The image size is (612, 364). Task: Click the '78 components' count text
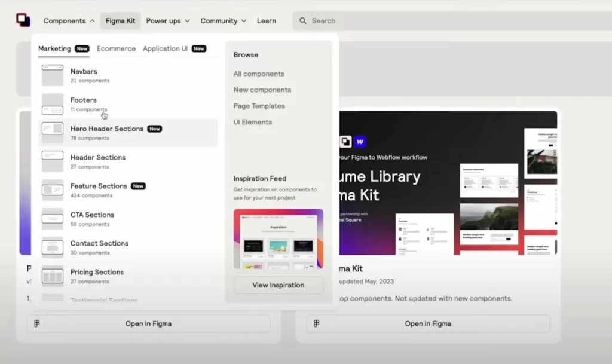coord(90,138)
